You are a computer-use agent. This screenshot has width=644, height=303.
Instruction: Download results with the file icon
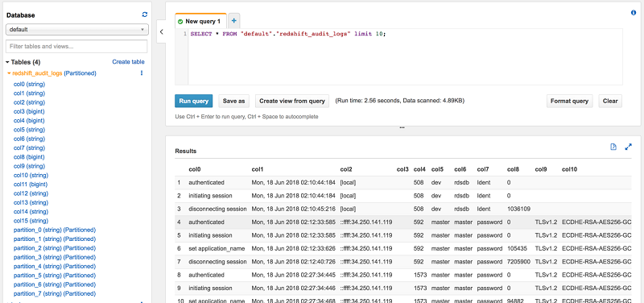(x=613, y=147)
